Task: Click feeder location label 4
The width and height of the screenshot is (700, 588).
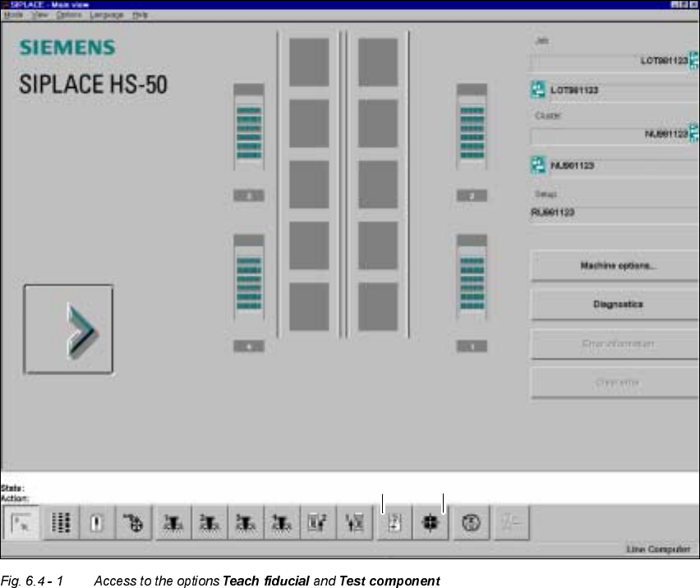Action: coord(249,347)
